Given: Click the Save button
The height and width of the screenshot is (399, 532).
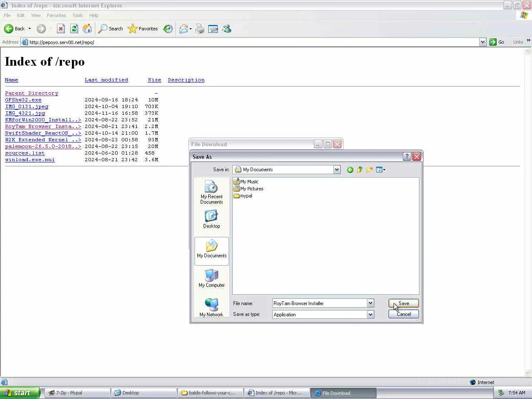Looking at the screenshot, I should (404, 303).
